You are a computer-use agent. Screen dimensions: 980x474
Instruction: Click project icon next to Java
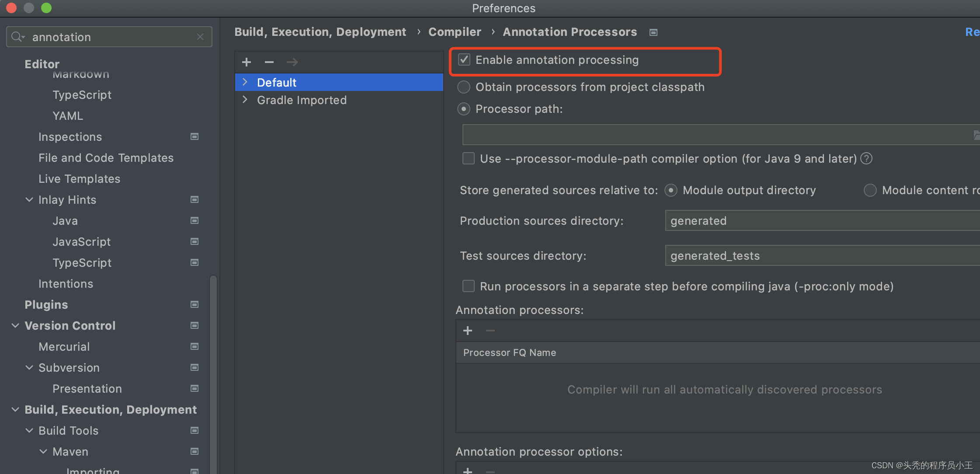(x=195, y=220)
